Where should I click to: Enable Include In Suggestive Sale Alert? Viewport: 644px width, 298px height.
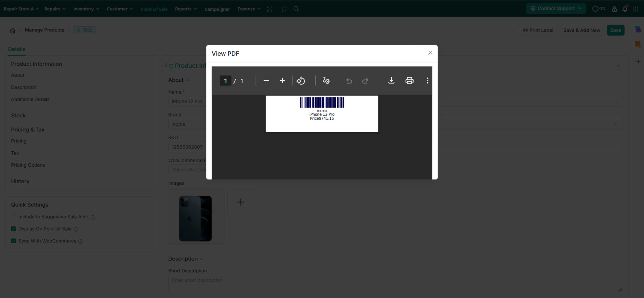click(14, 217)
